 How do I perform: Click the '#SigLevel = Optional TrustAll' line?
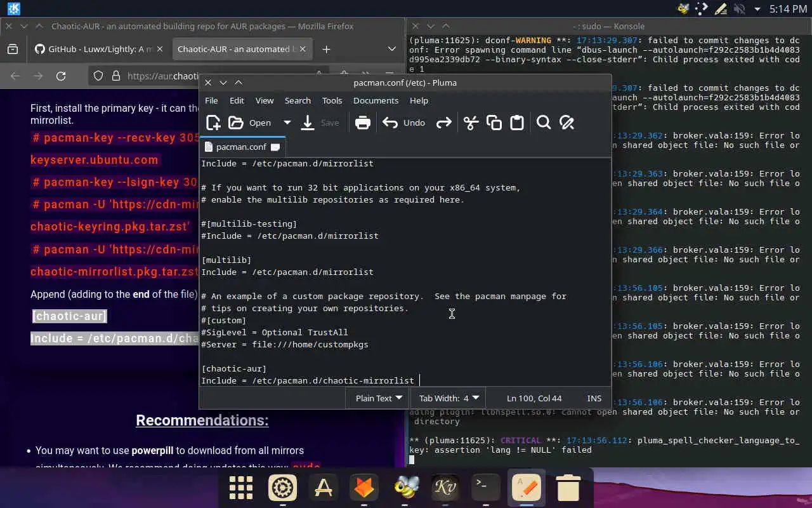[x=275, y=332]
